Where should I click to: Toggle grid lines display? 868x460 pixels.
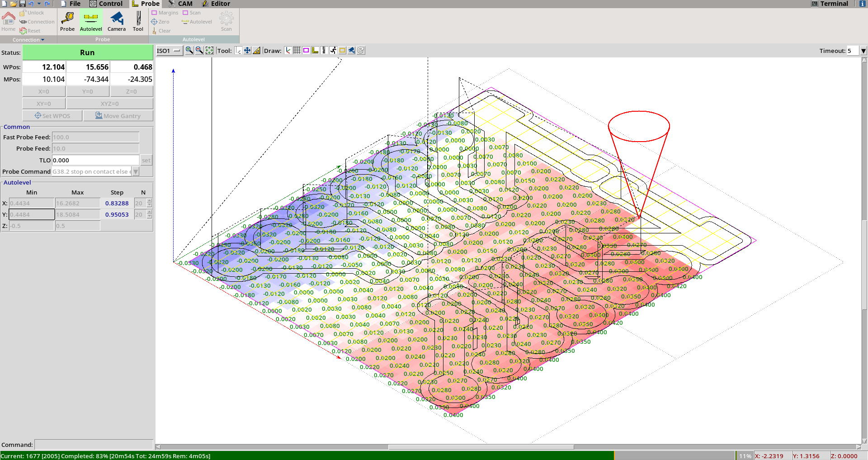point(297,51)
